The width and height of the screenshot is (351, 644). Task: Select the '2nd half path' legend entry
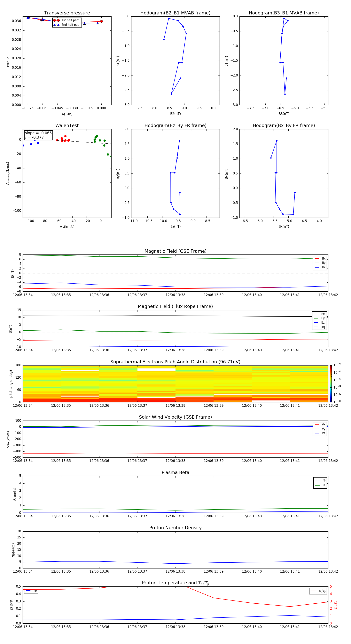tap(67, 25)
